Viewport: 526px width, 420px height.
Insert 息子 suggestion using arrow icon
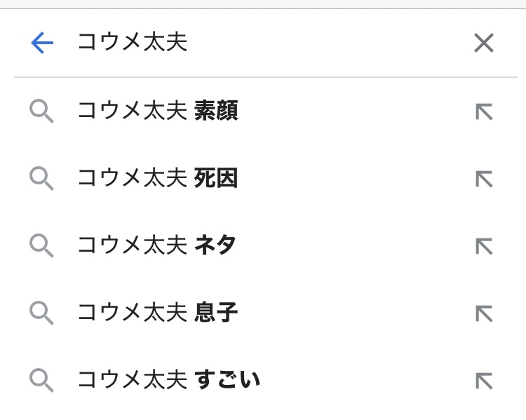coord(483,313)
